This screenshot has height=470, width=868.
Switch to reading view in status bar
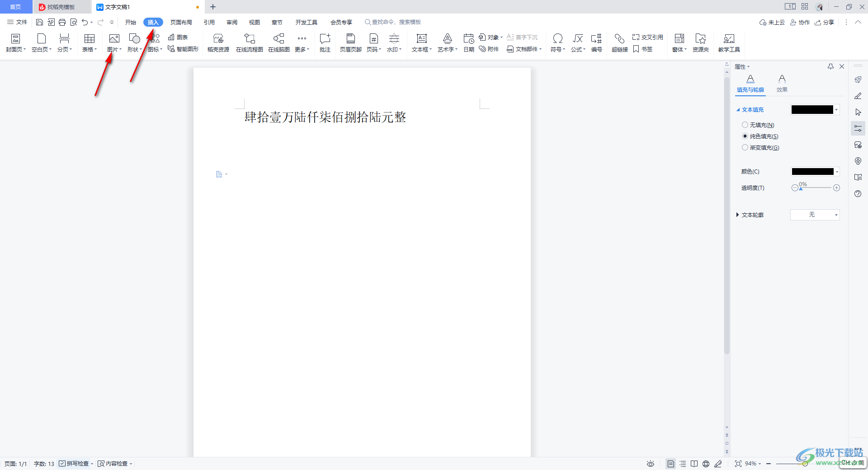(694, 464)
